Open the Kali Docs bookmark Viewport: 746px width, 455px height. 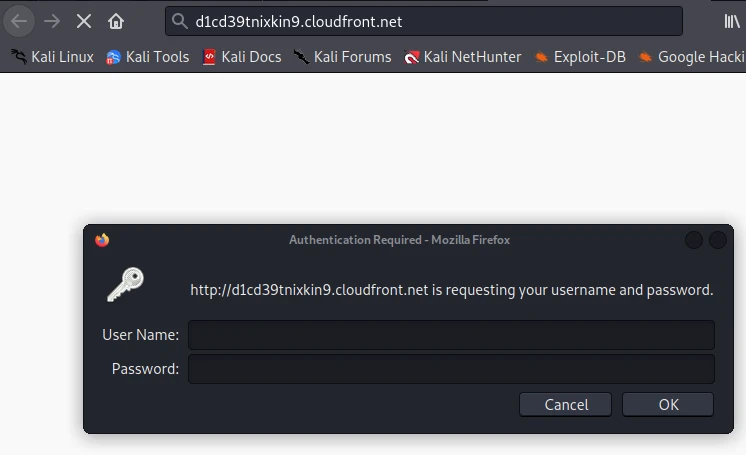(241, 57)
